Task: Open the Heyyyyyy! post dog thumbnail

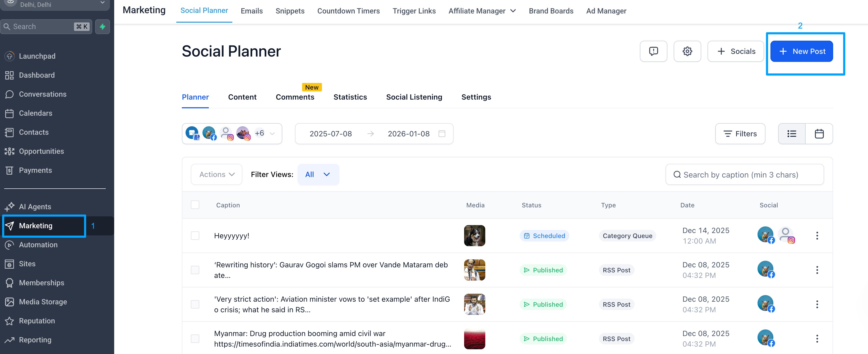Action: [474, 236]
